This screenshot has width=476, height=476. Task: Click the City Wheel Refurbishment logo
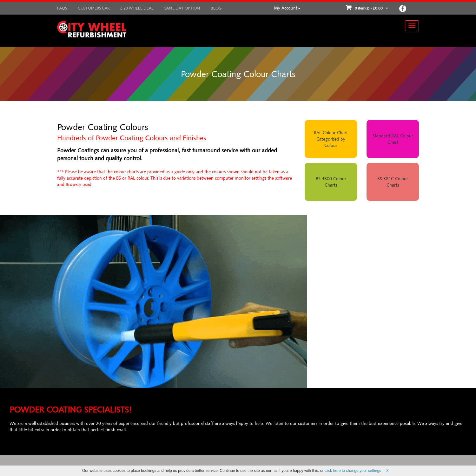(92, 30)
